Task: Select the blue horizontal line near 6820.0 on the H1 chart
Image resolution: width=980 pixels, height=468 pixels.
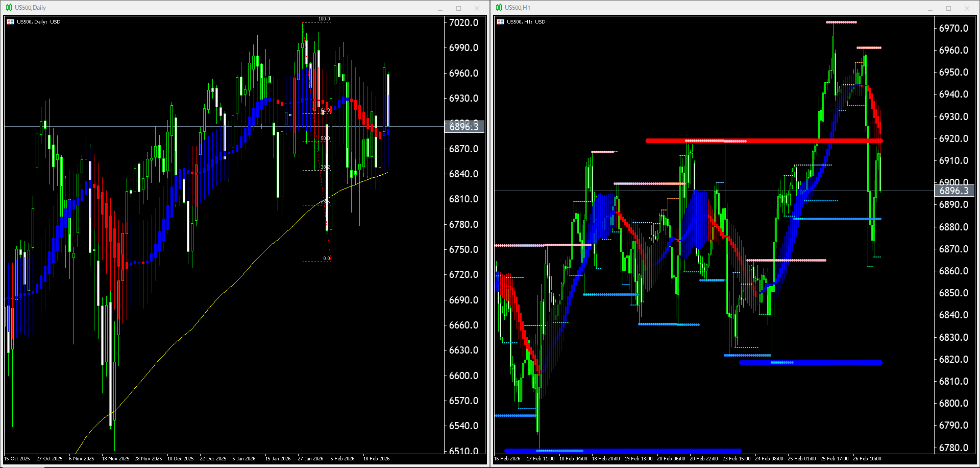Action: (811, 362)
